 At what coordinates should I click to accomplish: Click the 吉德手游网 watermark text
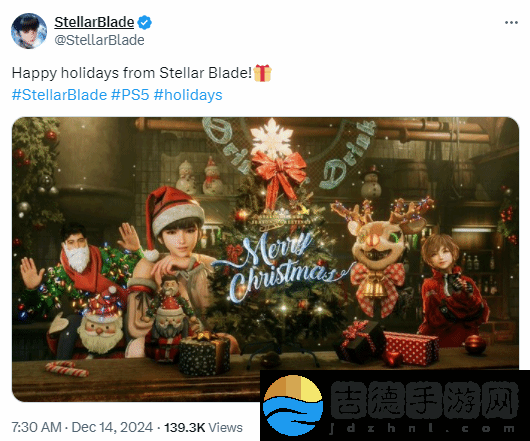[424, 401]
